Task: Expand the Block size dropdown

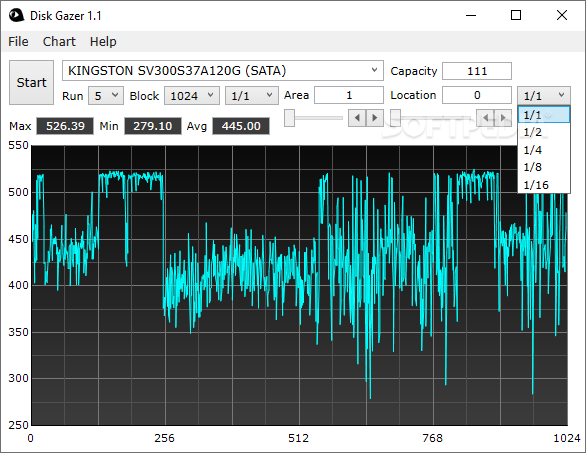Action: (x=192, y=96)
